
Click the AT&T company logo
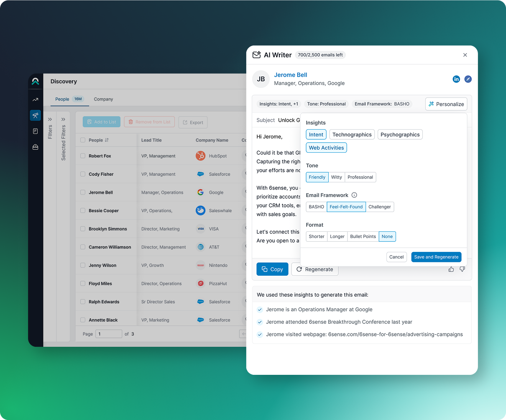201,247
